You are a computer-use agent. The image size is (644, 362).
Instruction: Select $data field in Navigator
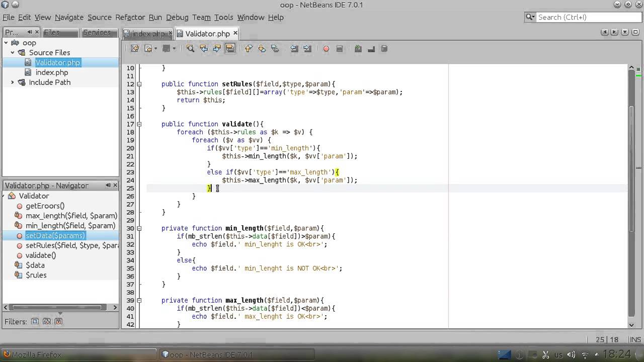pyautogui.click(x=35, y=265)
